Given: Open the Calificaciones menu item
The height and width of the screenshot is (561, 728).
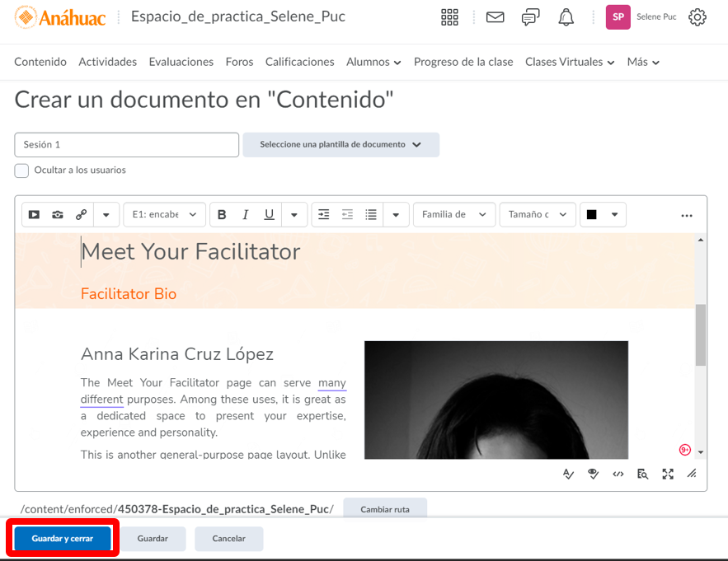Looking at the screenshot, I should pos(299,62).
